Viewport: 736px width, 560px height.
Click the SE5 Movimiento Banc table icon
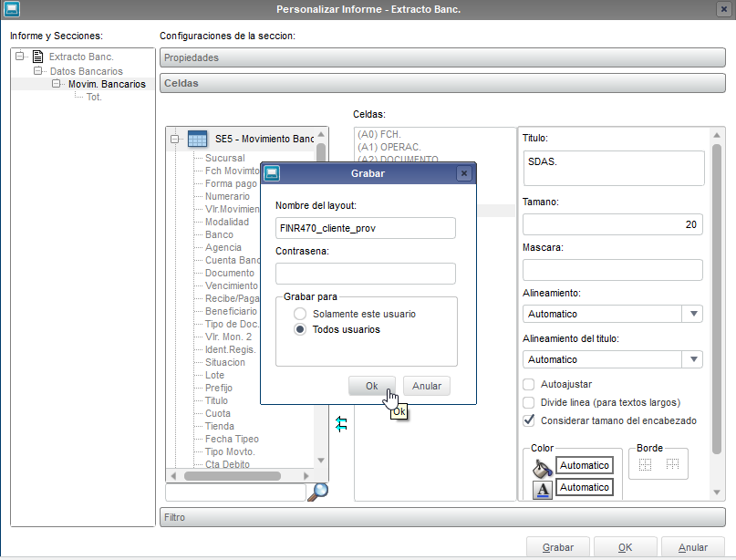[197, 139]
